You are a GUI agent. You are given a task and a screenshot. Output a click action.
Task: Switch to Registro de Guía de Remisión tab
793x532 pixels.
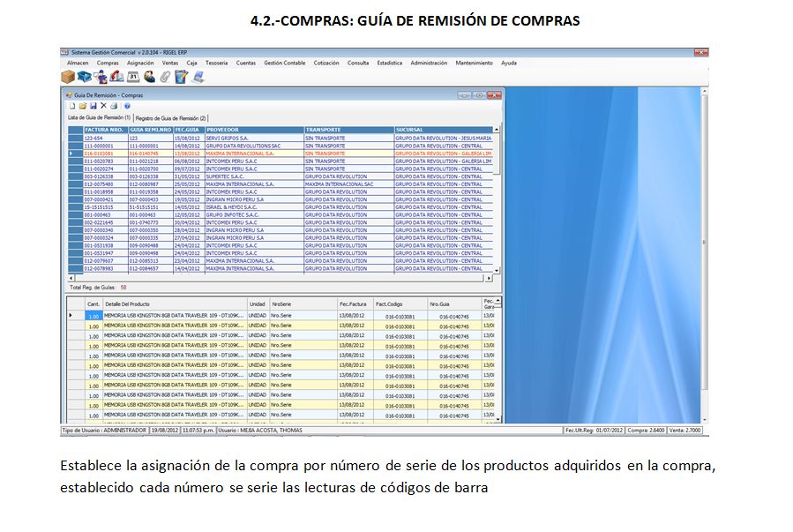[x=171, y=117]
